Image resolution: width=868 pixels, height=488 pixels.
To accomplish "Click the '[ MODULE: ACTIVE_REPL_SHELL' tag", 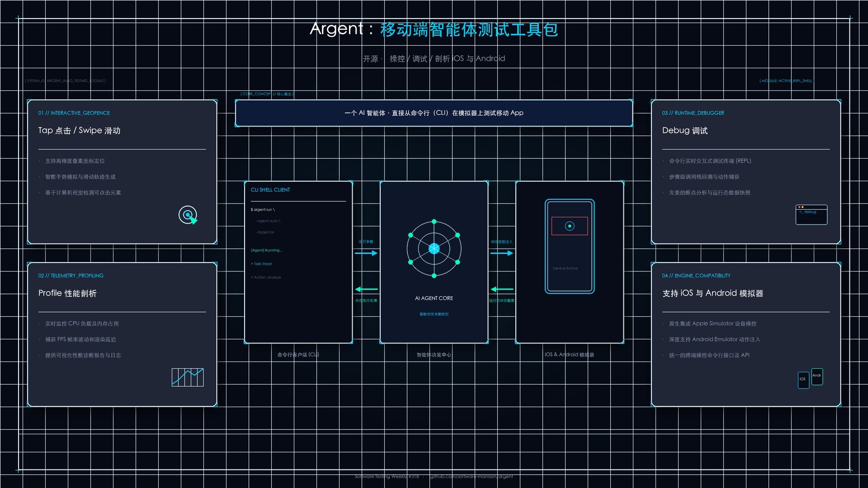I will pyautogui.click(x=786, y=81).
